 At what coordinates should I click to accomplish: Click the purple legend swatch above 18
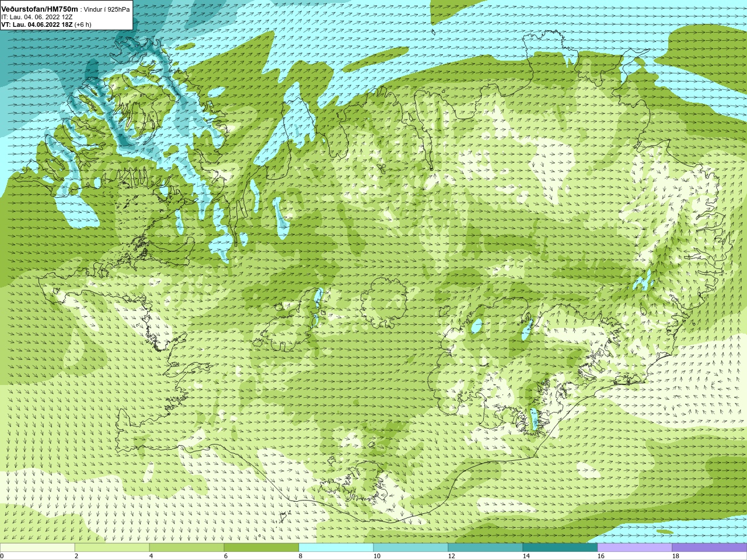[x=710, y=548]
